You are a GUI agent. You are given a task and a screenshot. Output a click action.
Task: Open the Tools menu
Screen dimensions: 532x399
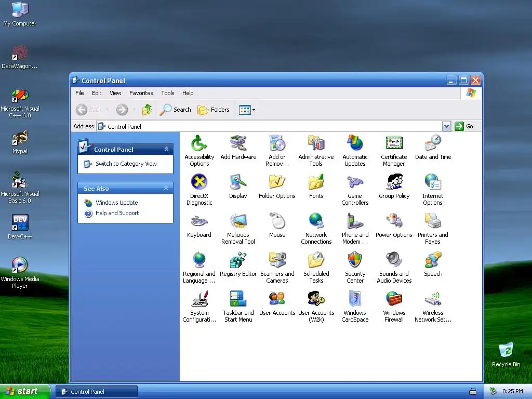(x=168, y=93)
